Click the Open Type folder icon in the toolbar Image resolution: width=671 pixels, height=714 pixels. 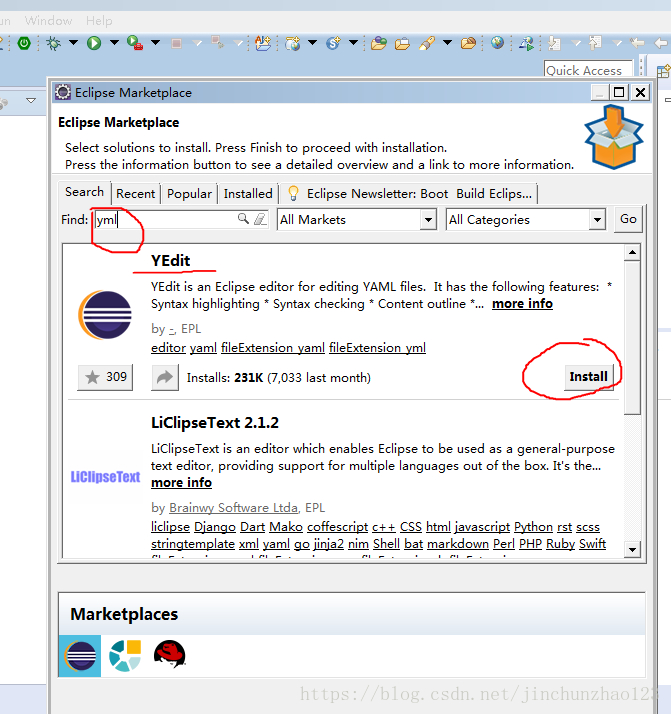coord(379,43)
